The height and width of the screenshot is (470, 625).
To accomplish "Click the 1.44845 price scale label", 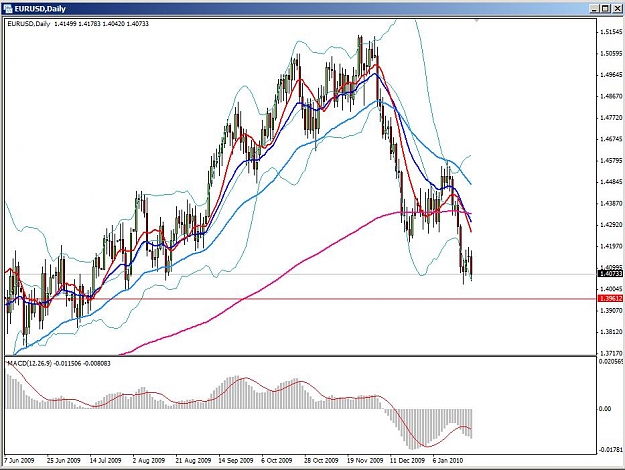I will point(611,182).
